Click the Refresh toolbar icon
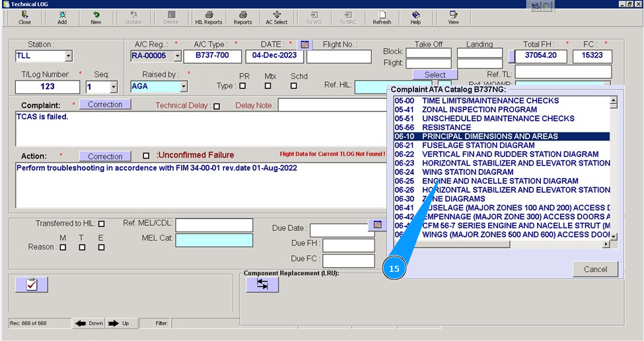 click(382, 18)
